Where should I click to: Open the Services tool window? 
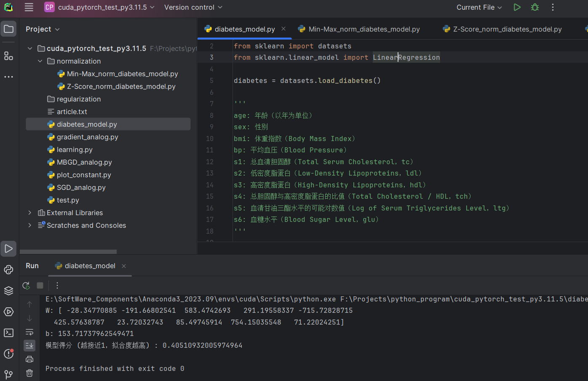coord(8,312)
